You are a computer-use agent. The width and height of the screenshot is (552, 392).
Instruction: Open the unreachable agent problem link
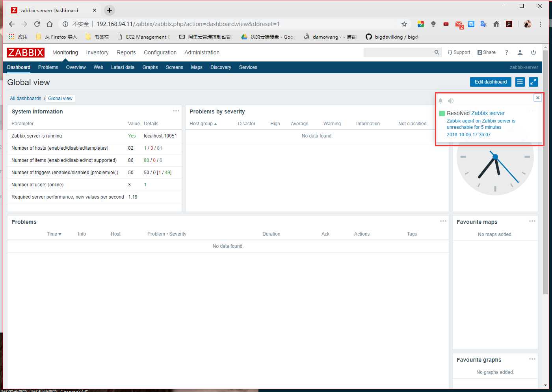click(481, 124)
